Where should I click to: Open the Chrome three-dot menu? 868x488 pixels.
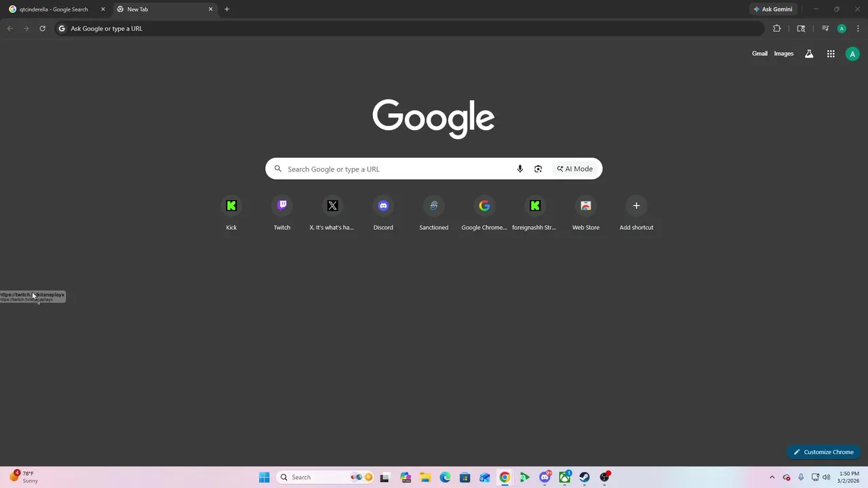click(x=858, y=28)
